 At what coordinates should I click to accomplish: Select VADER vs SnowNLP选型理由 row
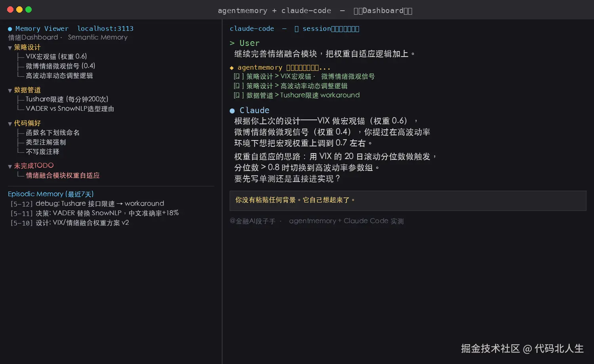click(70, 109)
